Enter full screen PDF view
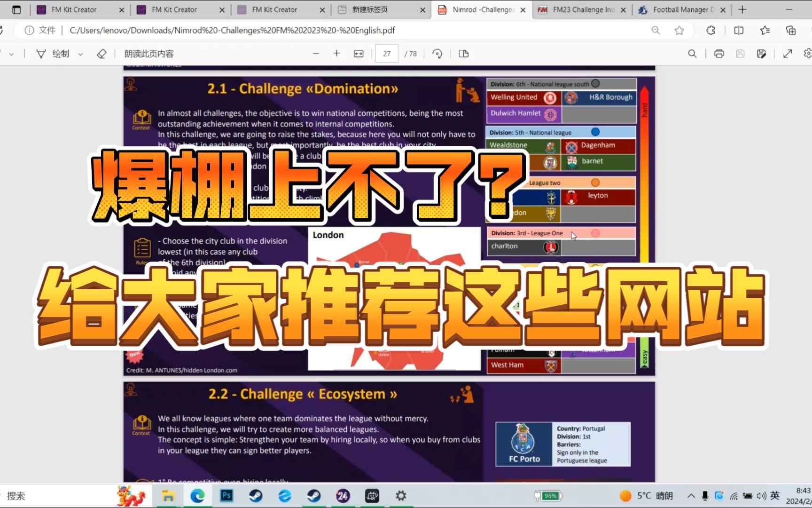Screen dimensions: 812x508 788,54
